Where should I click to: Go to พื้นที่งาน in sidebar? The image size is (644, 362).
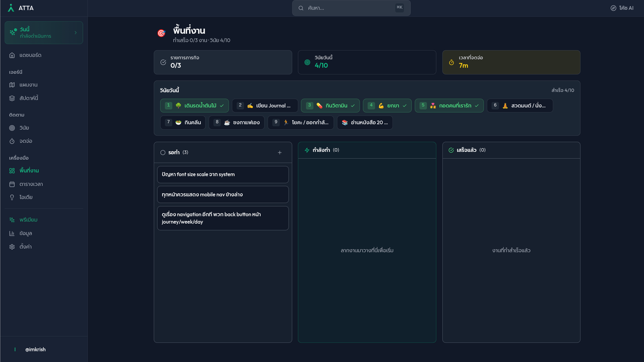pos(44,171)
